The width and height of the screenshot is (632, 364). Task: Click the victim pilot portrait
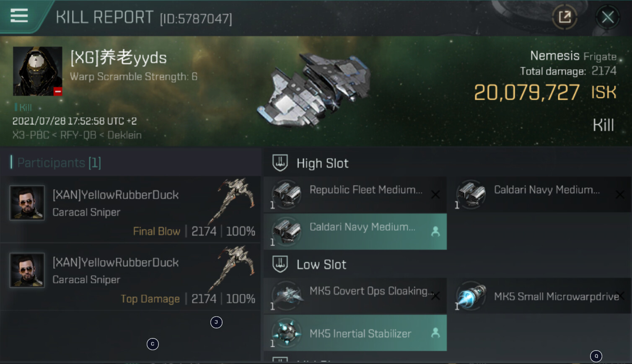[x=37, y=71]
